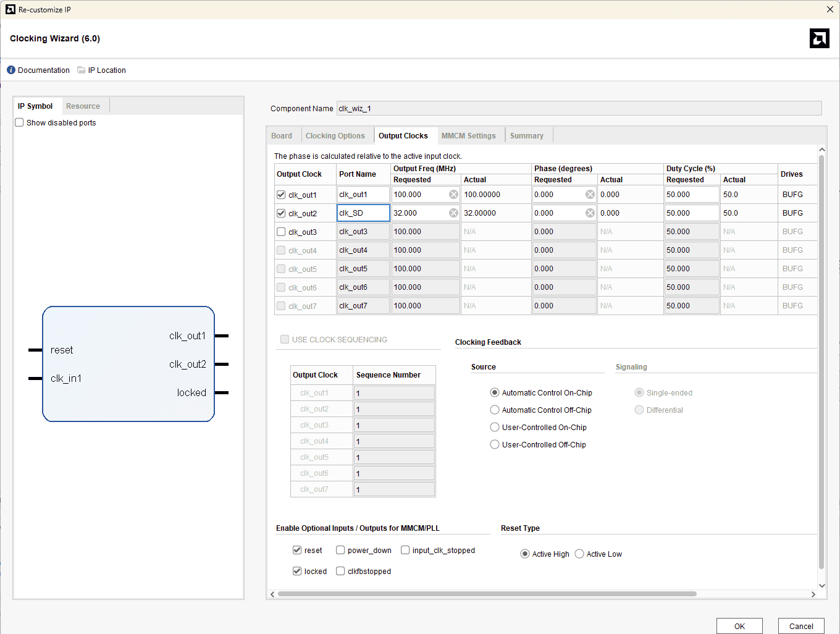The width and height of the screenshot is (840, 634).
Task: Enable the power_down optional input
Action: 340,551
